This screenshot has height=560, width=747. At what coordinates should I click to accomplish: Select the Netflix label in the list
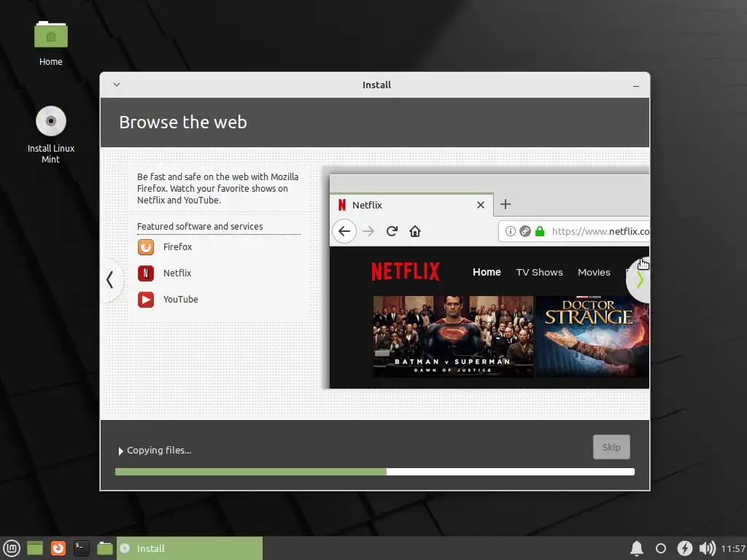click(177, 273)
